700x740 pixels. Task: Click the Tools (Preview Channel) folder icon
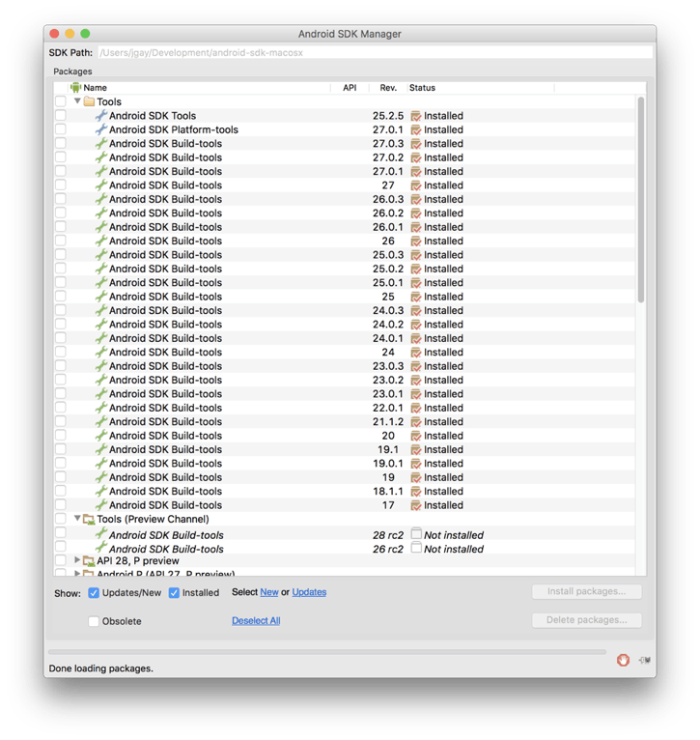click(89, 520)
